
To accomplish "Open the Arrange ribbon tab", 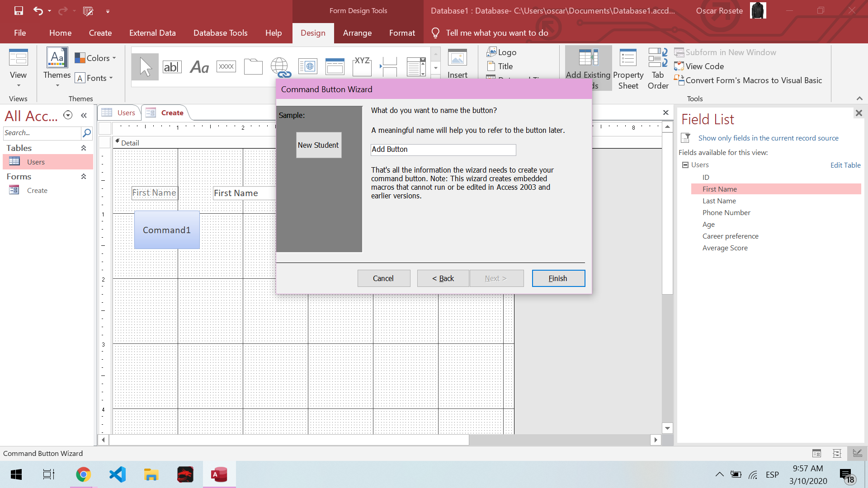I will pyautogui.click(x=357, y=33).
